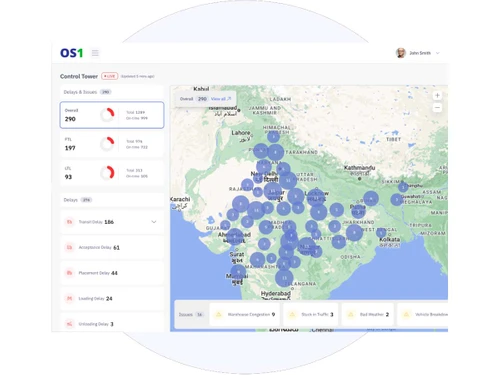The width and height of the screenshot is (500, 375).
Task: Select Loading Delay 24 row text
Action: coord(95,298)
